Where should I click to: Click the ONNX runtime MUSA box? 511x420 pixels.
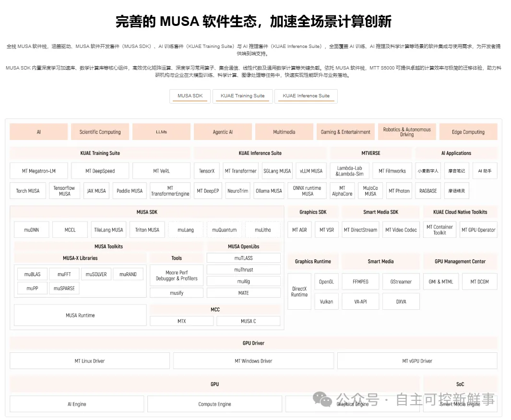tap(307, 191)
